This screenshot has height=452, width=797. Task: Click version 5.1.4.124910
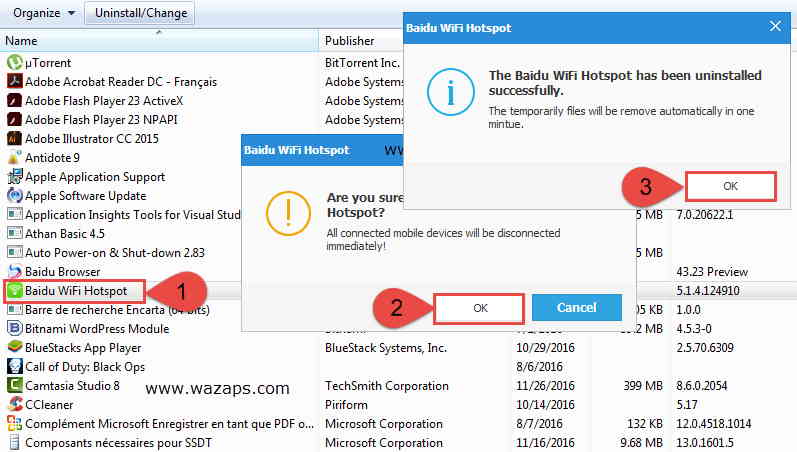click(708, 291)
